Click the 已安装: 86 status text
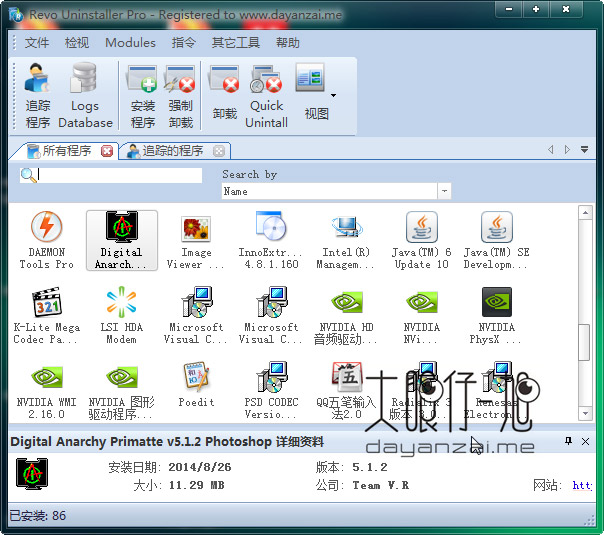604x535 pixels. pos(38,515)
